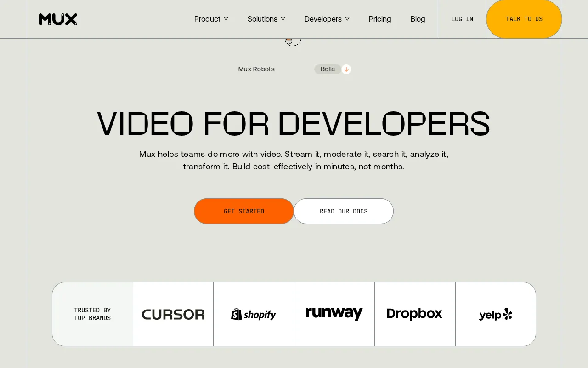Click the TRUSTED BY TOP BRANDS text
The image size is (588, 368).
(92, 314)
